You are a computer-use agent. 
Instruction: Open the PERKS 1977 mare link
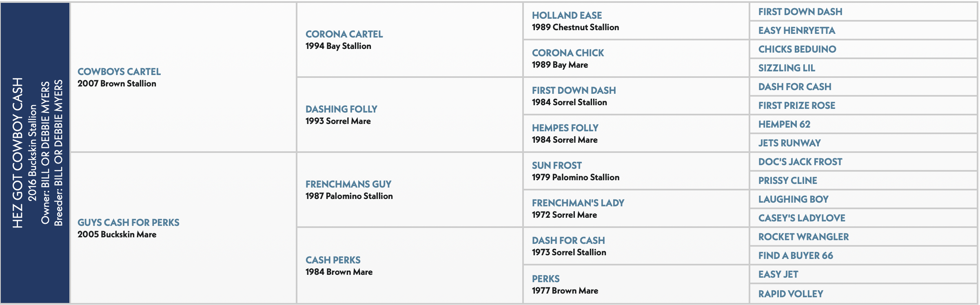(x=546, y=279)
